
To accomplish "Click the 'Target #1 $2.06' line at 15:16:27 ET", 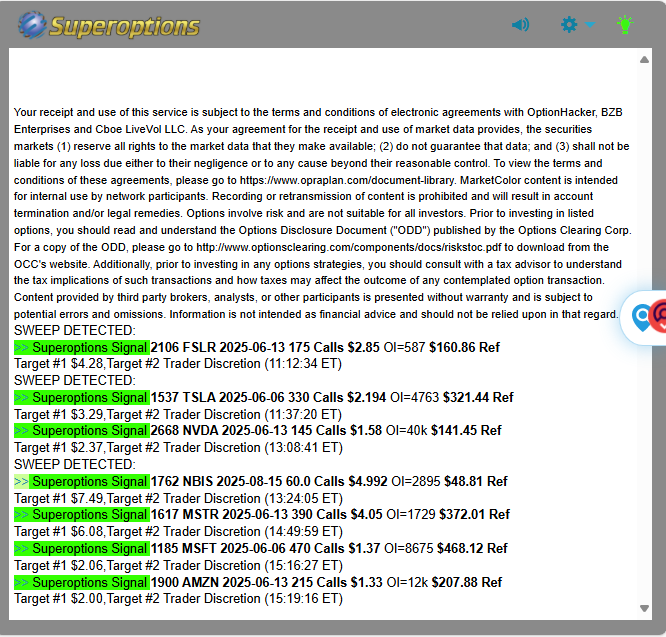I will 178,566.
